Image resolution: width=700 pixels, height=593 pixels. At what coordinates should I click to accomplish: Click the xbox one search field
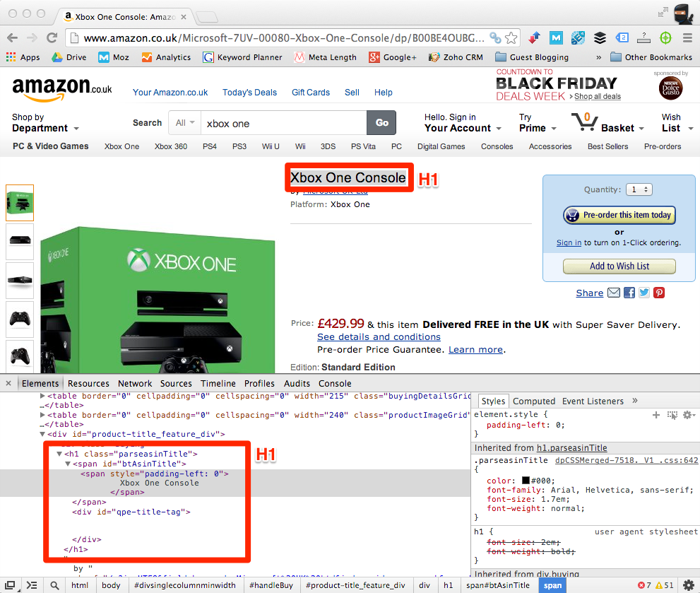[284, 123]
